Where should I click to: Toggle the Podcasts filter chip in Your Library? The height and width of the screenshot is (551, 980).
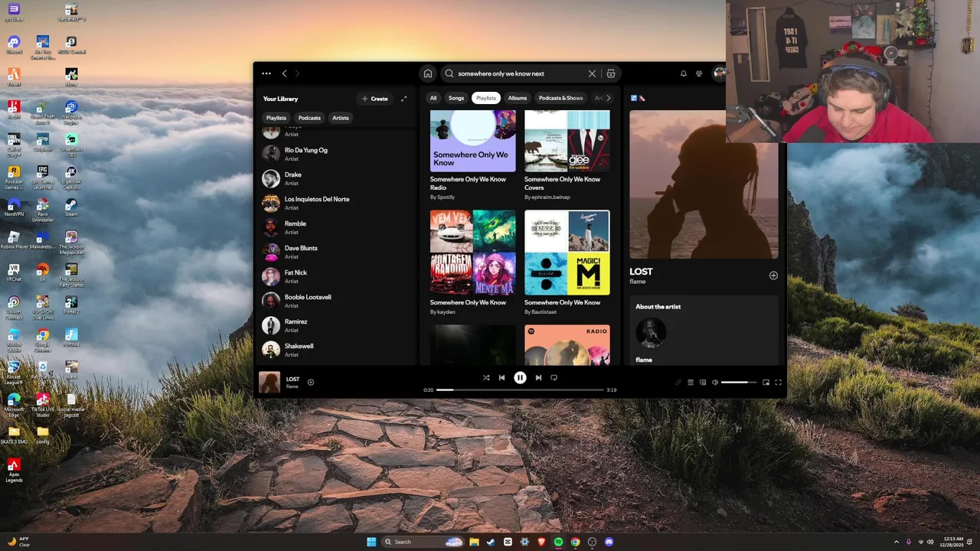click(309, 118)
